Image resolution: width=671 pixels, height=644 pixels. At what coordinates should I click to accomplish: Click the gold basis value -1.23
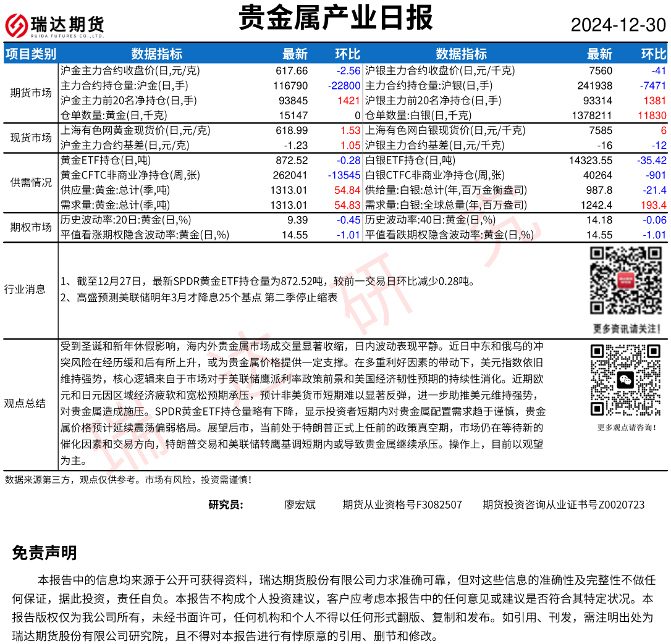point(295,145)
